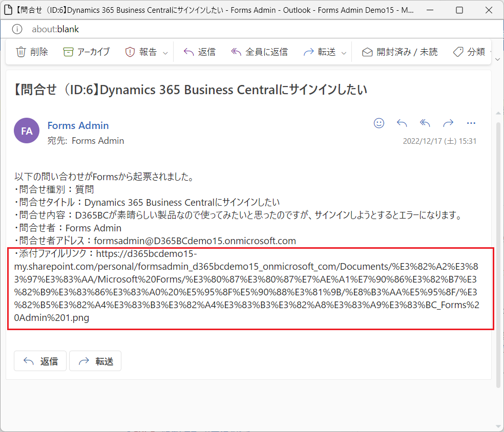
Task: Expand the toolbar overflow chevron at right
Action: click(497, 59)
